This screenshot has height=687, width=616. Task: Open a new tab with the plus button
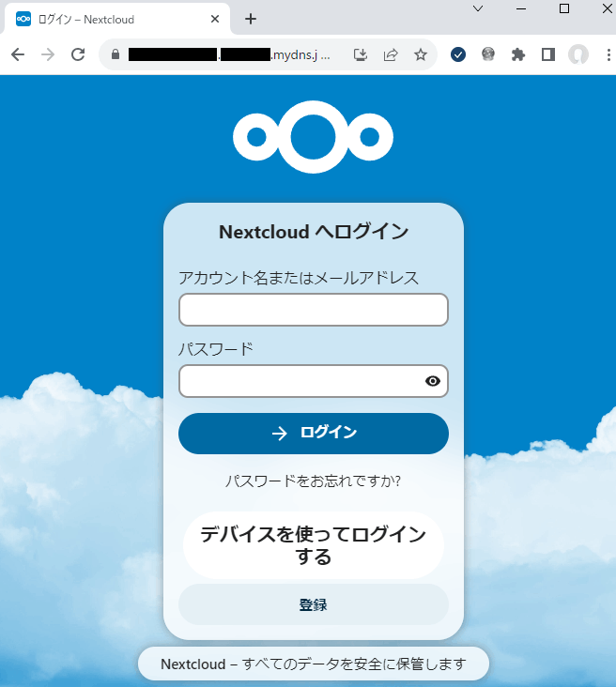251,19
